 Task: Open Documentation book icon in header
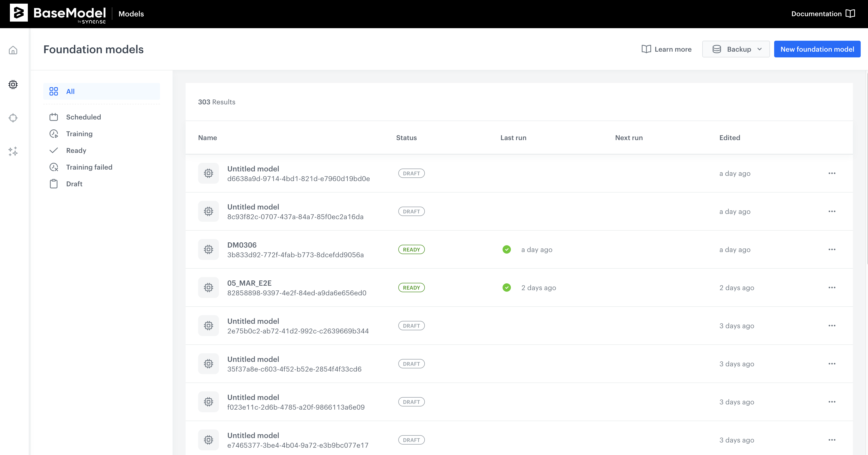click(x=851, y=14)
